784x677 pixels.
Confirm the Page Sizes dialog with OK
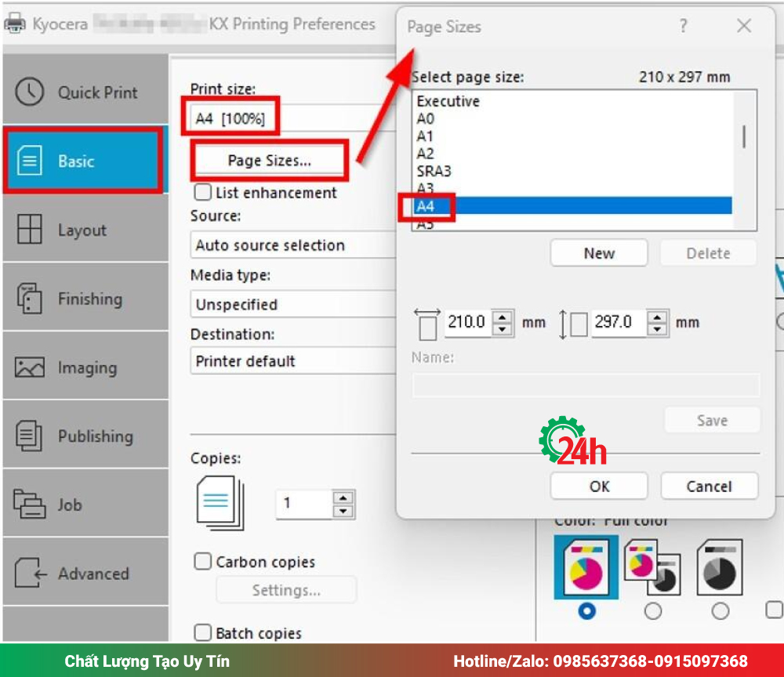point(599,486)
